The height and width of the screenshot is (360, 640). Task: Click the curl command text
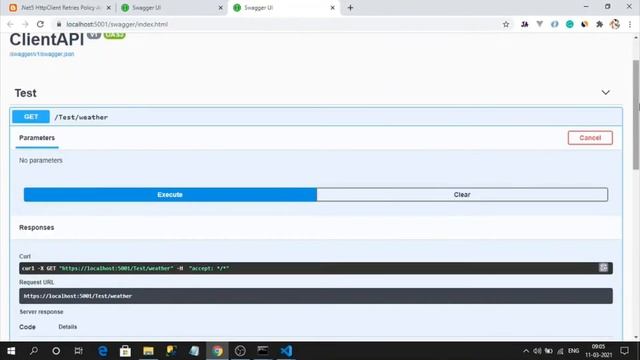(x=125, y=268)
